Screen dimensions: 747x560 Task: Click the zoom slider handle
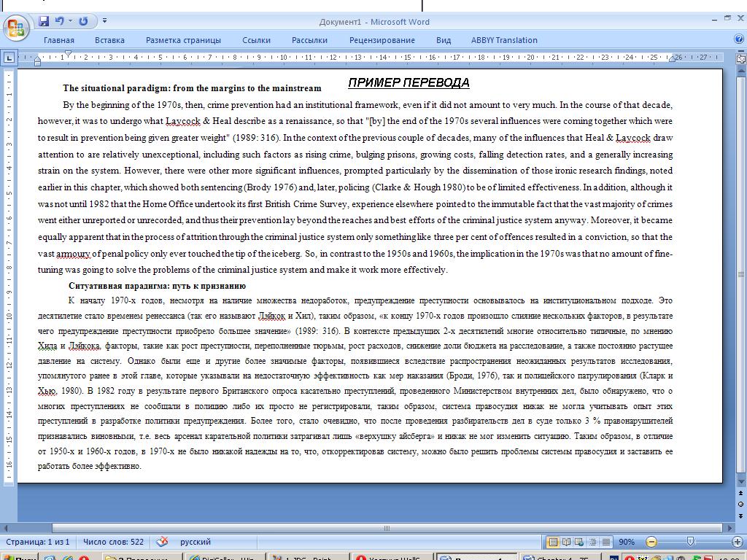point(690,542)
